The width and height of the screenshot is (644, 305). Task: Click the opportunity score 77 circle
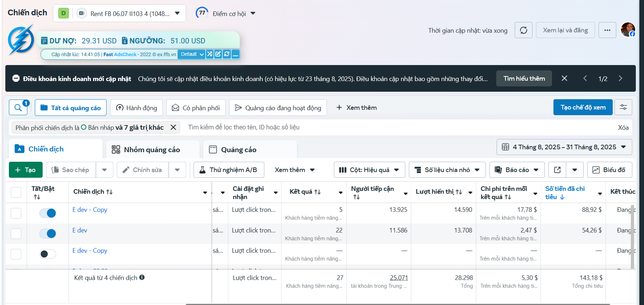click(x=202, y=13)
